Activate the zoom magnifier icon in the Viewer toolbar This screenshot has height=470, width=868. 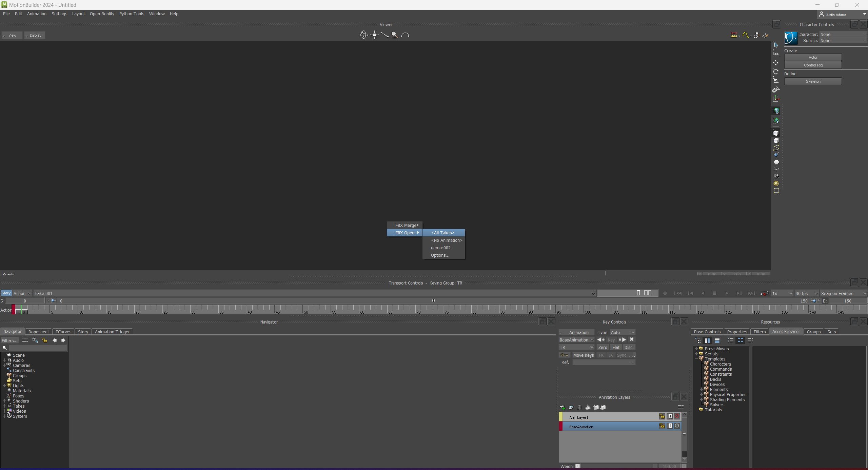click(x=394, y=35)
